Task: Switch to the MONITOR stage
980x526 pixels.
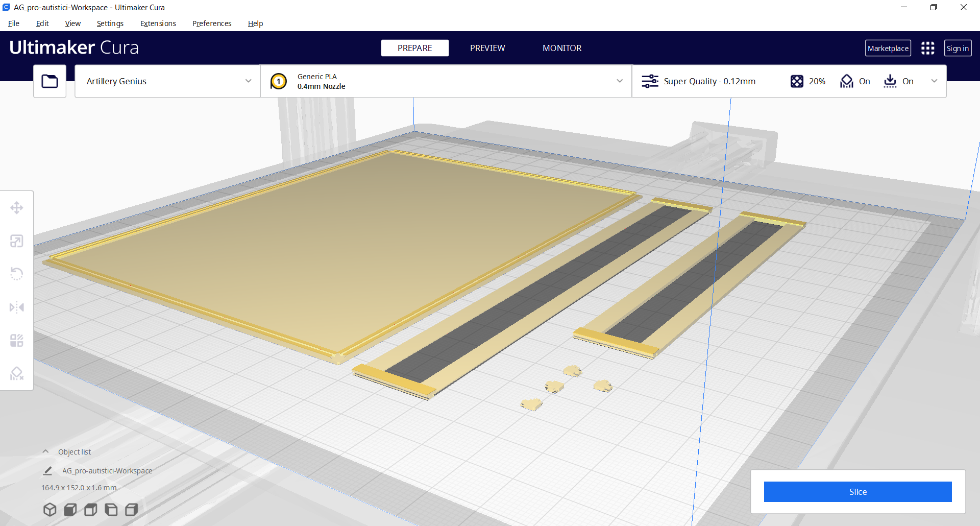Action: point(562,48)
